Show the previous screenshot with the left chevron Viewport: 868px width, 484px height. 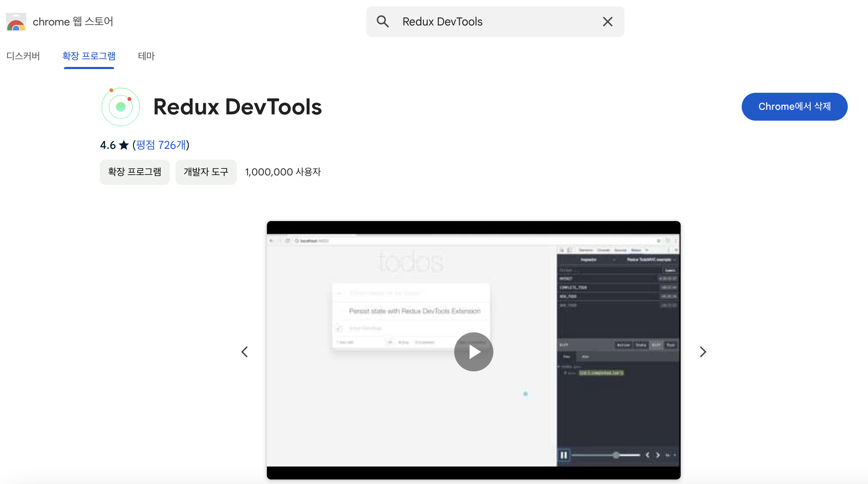point(245,352)
